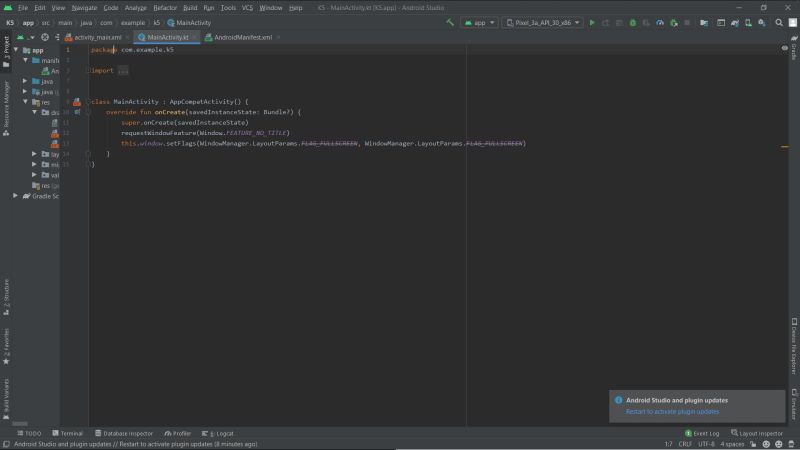The width and height of the screenshot is (800, 450).
Task: Toggle the Device File Explorer side tab
Action: pos(794,346)
